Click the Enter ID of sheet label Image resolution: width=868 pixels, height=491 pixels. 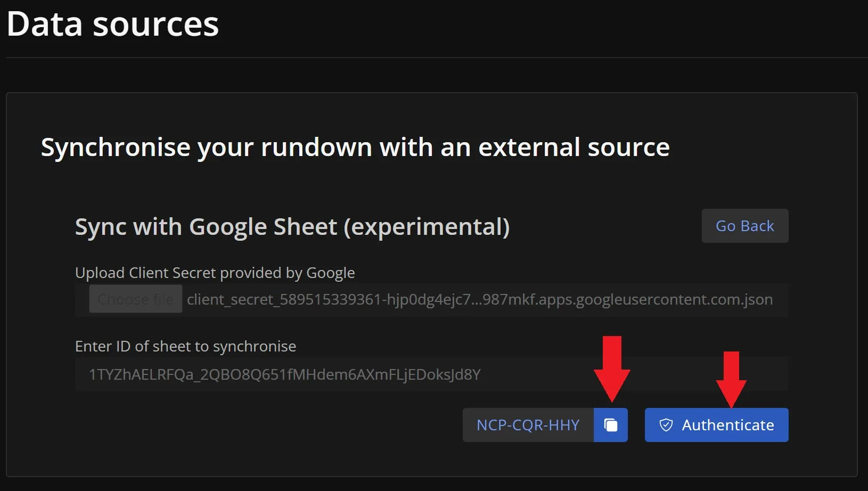pos(185,346)
